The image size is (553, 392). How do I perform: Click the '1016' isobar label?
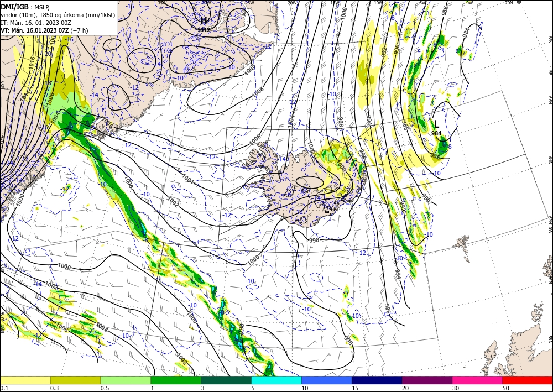click(32, 63)
